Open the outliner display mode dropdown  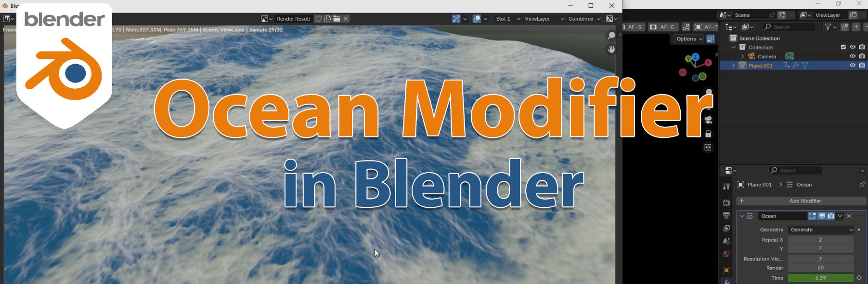tap(748, 27)
